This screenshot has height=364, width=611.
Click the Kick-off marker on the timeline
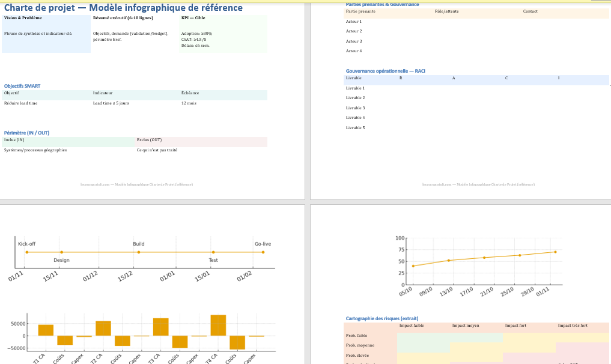click(26, 252)
